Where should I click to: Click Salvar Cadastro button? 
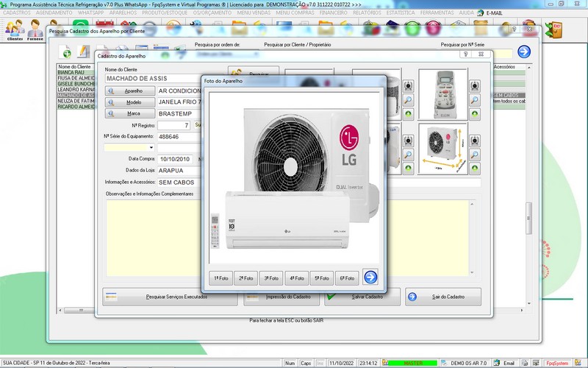pos(362,297)
